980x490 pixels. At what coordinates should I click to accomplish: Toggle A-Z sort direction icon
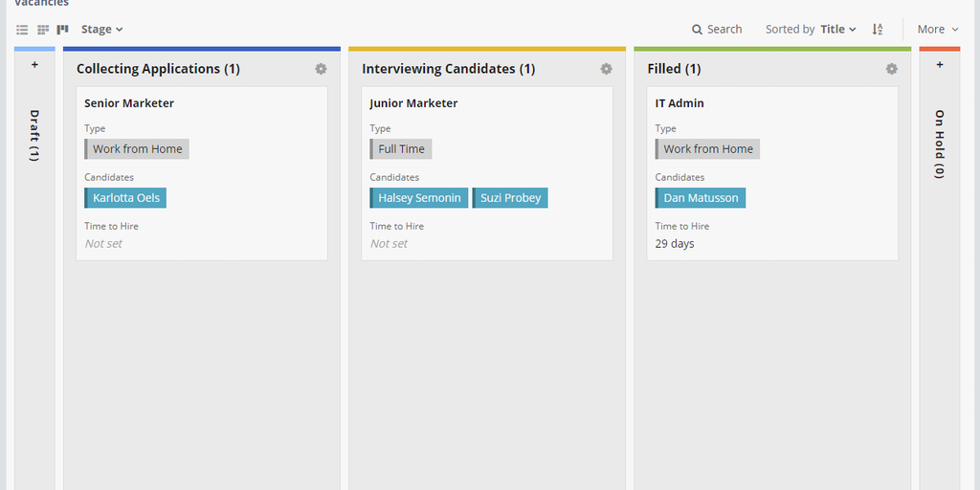pyautogui.click(x=878, y=30)
